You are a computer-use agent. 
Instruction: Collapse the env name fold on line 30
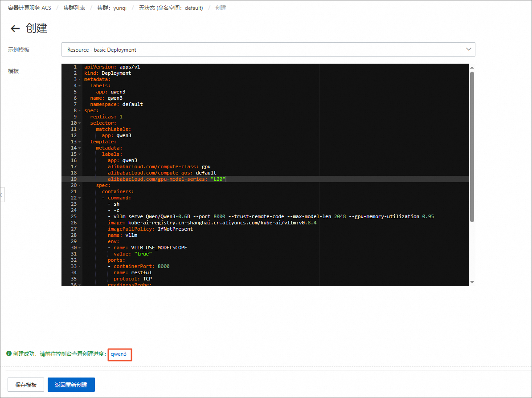click(80, 248)
